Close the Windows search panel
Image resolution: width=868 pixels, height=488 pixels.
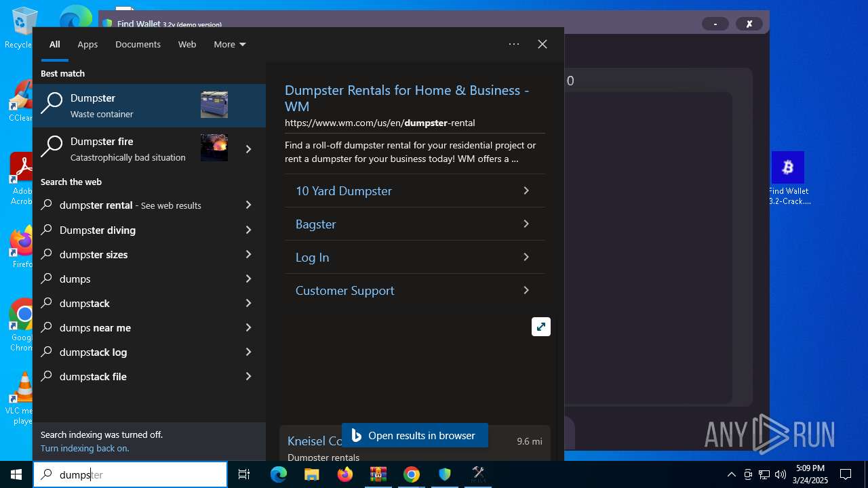point(542,44)
